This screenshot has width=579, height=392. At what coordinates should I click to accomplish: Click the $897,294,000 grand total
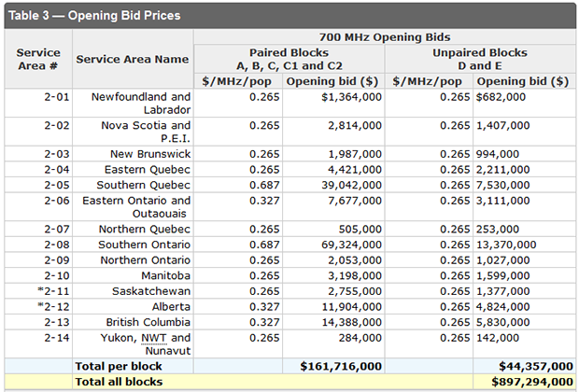pyautogui.click(x=532, y=382)
